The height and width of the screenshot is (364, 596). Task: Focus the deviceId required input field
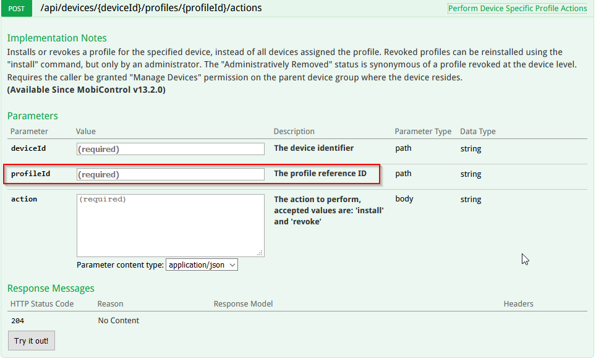coord(170,149)
